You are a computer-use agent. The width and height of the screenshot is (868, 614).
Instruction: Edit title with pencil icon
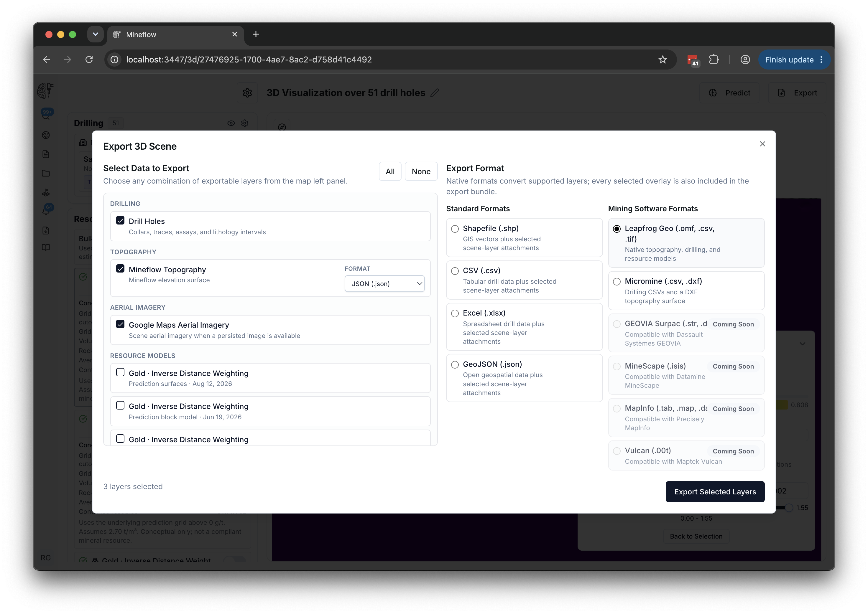[434, 93]
